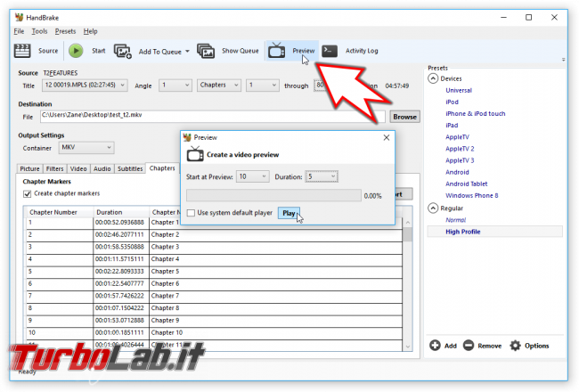The image size is (579, 392).
Task: Switch to the Picture tab
Action: 29,168
